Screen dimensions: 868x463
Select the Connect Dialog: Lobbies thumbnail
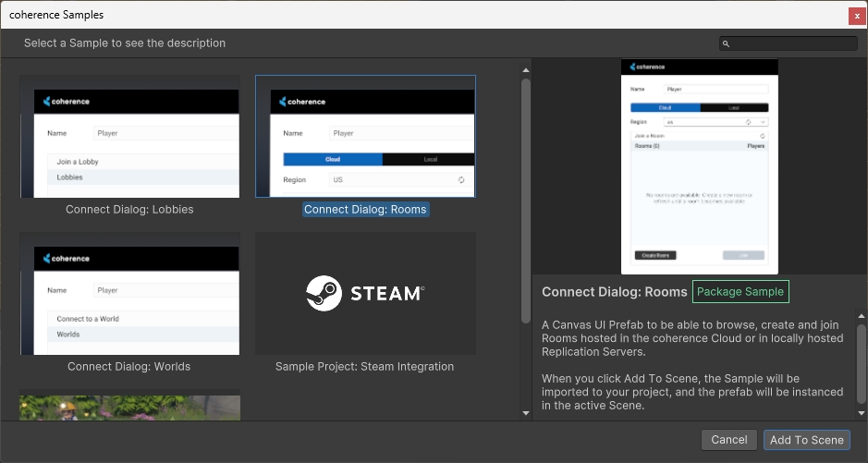coord(129,137)
